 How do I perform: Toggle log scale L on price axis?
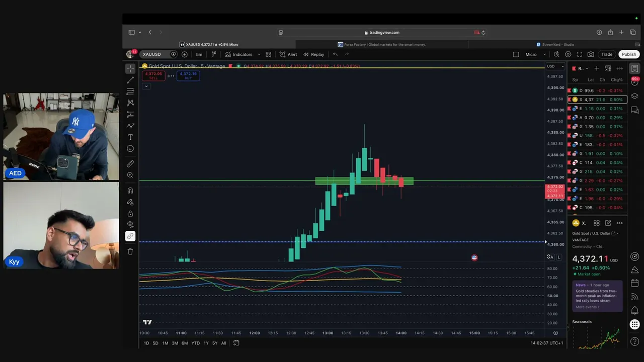pyautogui.click(x=559, y=257)
